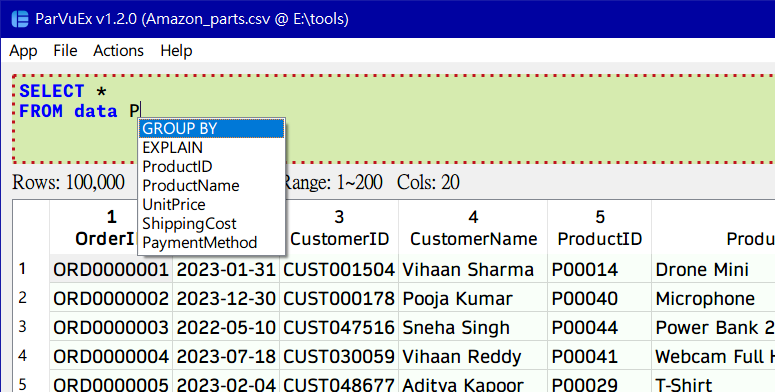Click cell ORD0000002
Viewport: 775px width, 392px height.
111,299
